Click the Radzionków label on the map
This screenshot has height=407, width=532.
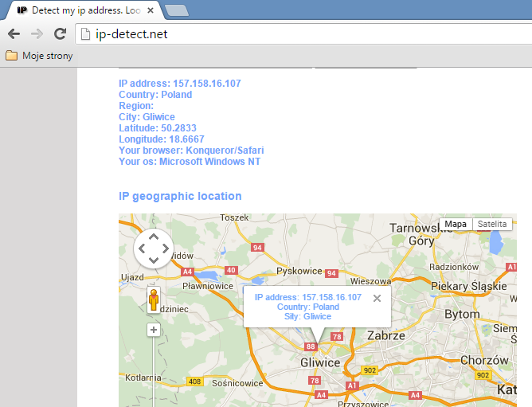(454, 267)
